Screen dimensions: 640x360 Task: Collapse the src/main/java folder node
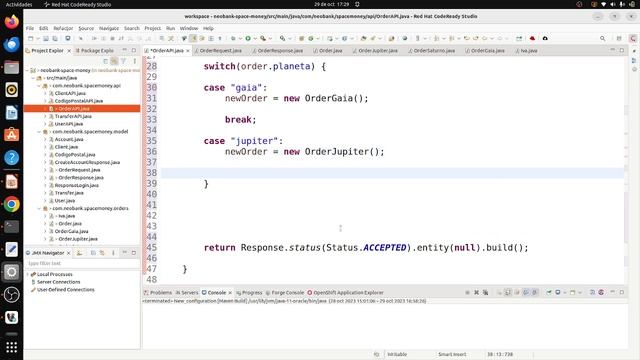[x=33, y=78]
